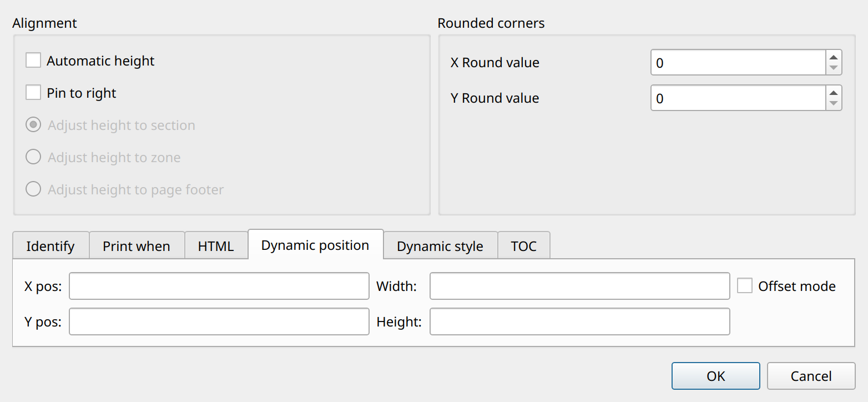The image size is (868, 402).
Task: Select the Dynamic position tab
Action: pyautogui.click(x=315, y=245)
